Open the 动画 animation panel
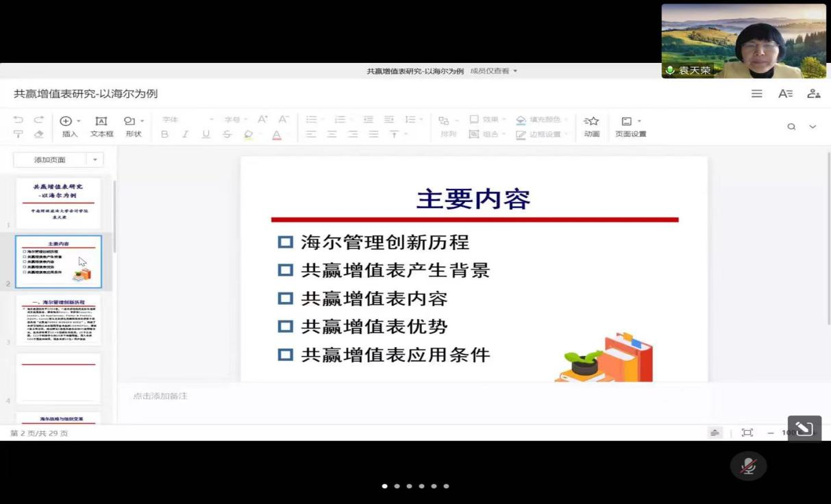The width and height of the screenshot is (831, 504). 591,126
